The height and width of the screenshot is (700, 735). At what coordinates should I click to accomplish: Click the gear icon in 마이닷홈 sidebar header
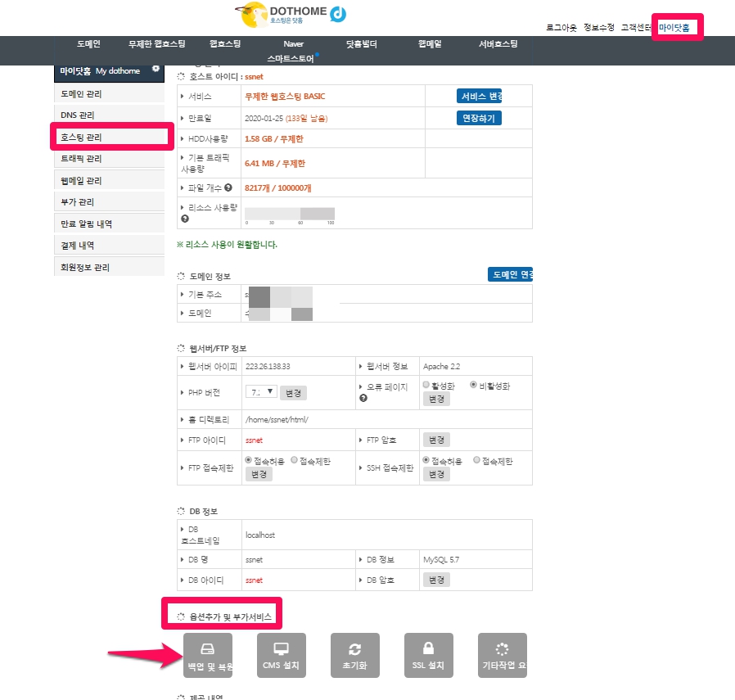[156, 69]
